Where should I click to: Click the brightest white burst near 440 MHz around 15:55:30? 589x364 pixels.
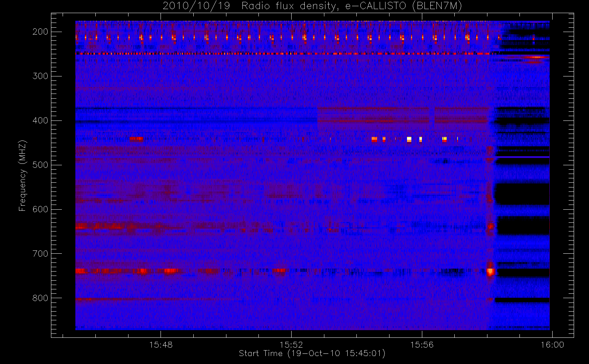click(x=409, y=139)
